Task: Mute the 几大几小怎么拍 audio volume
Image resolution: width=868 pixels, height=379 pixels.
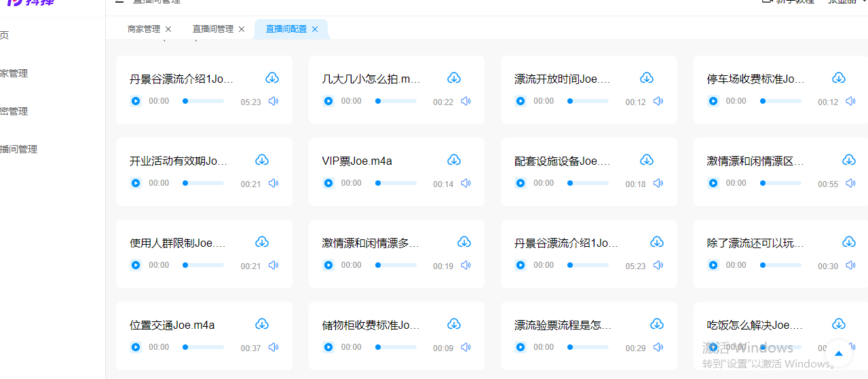Action: pyautogui.click(x=466, y=101)
